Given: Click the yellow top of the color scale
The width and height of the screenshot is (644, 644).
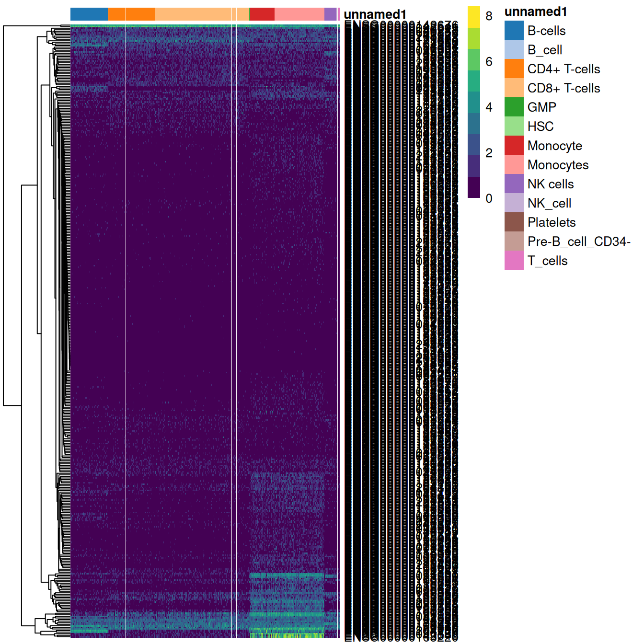Looking at the screenshot, I should [473, 16].
